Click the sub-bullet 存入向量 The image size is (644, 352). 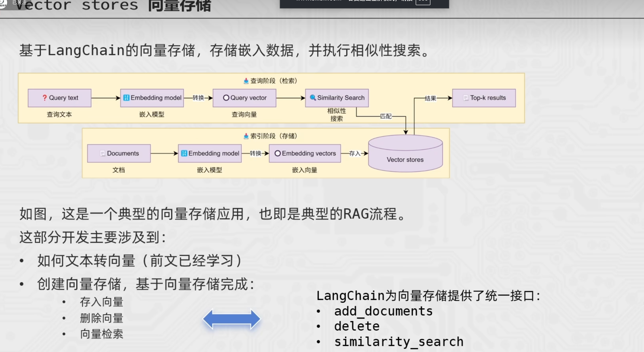[x=101, y=302]
